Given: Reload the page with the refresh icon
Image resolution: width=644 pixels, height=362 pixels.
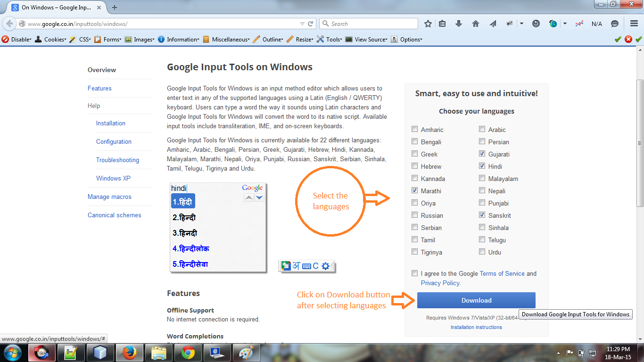Looking at the screenshot, I should click(x=311, y=24).
